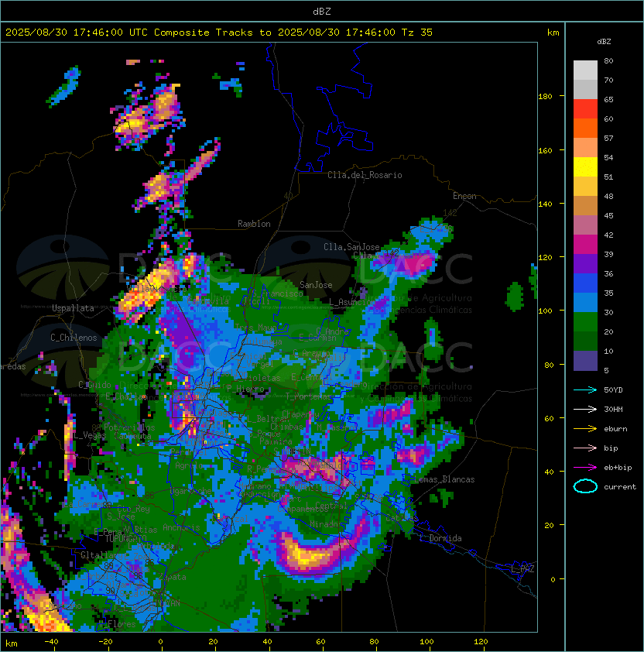Click the 'C_Guido' map label
This screenshot has height=652, width=644.
(94, 385)
